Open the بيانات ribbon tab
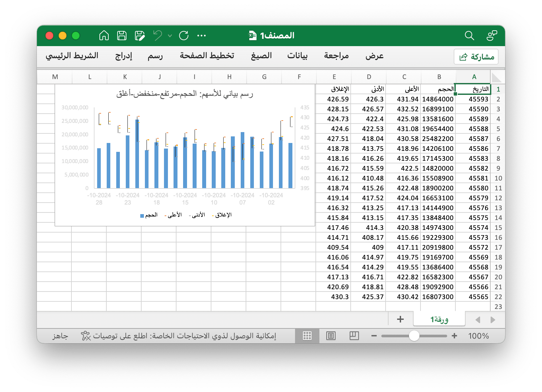The height and width of the screenshot is (392, 542). pyautogui.click(x=297, y=56)
